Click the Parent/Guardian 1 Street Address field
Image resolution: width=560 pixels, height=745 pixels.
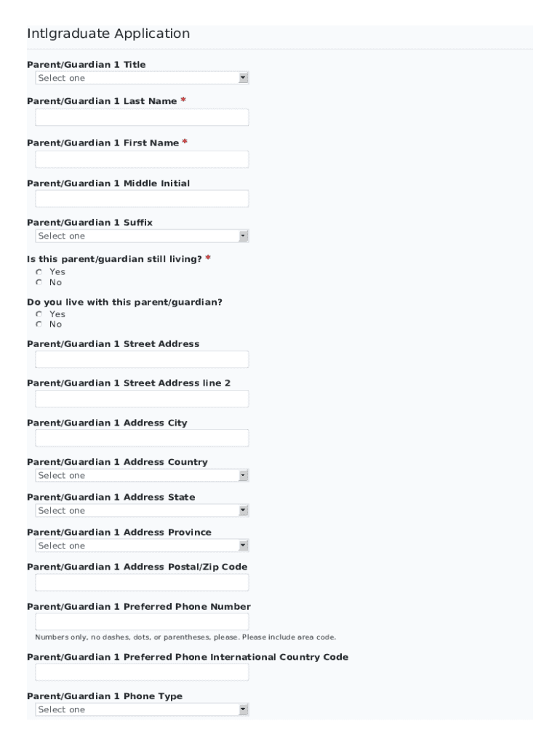tap(142, 359)
